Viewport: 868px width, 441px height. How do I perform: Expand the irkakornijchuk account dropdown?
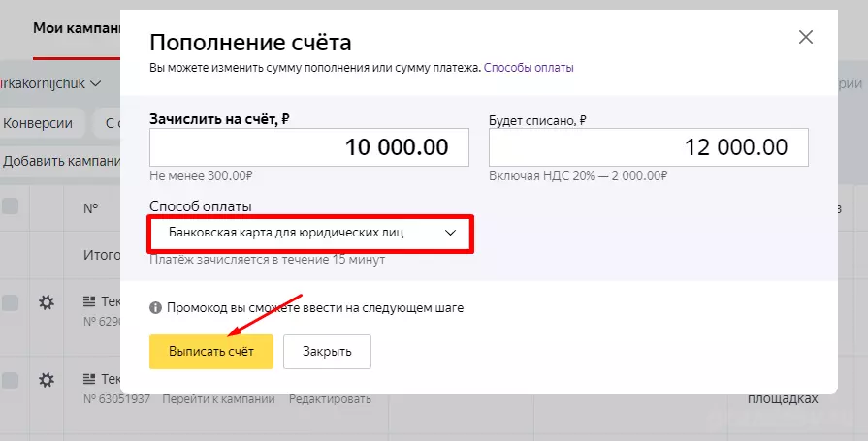51,83
